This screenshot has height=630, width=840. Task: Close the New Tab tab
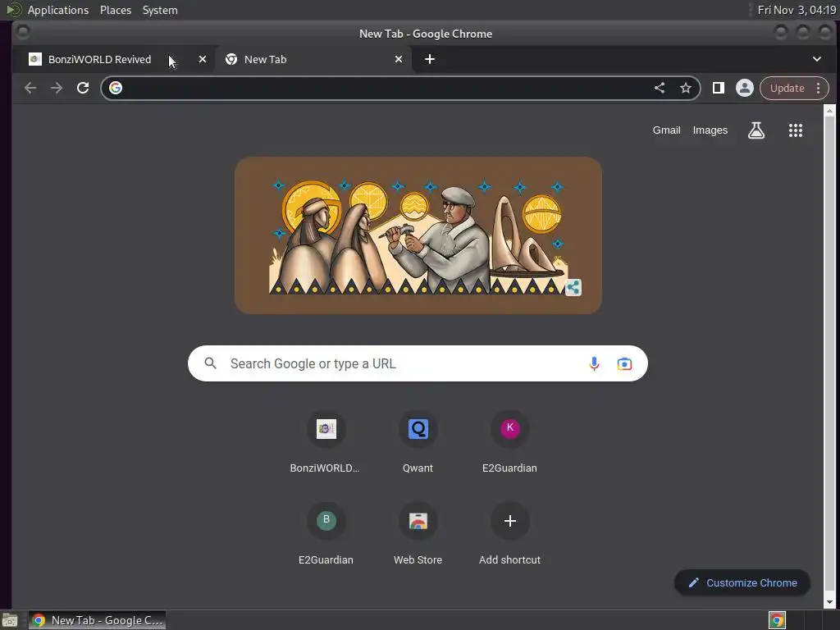tap(399, 59)
